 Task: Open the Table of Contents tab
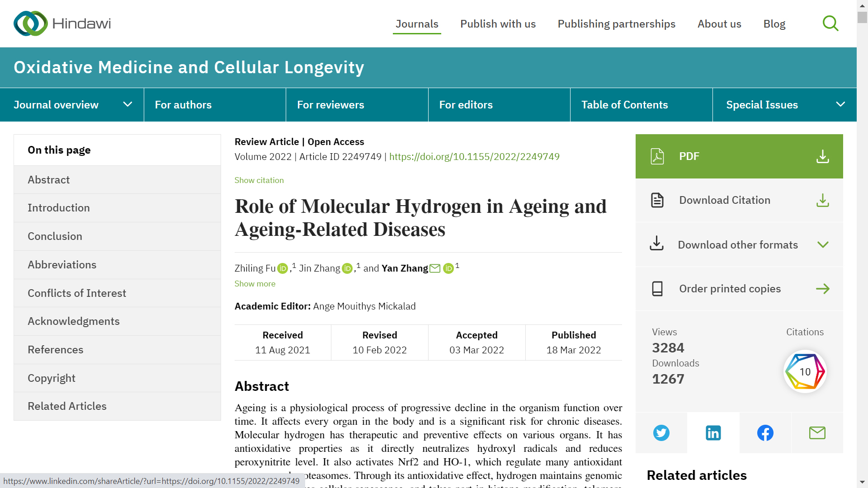coord(624,105)
